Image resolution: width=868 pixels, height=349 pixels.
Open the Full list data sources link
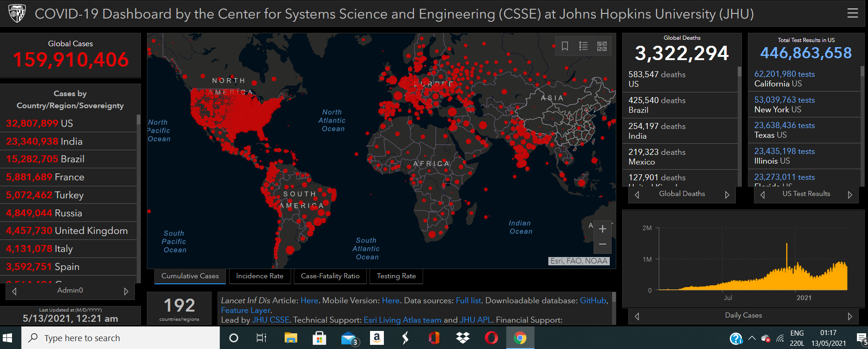tap(468, 300)
